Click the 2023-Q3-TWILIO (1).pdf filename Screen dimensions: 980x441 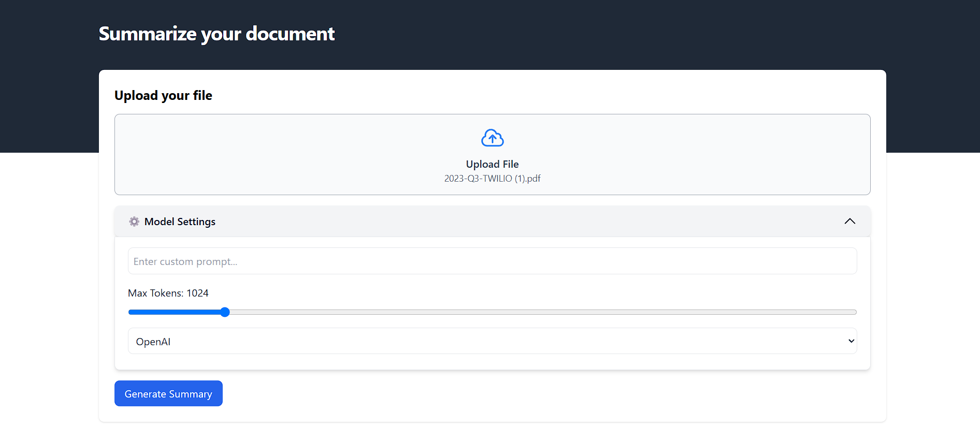(492, 179)
